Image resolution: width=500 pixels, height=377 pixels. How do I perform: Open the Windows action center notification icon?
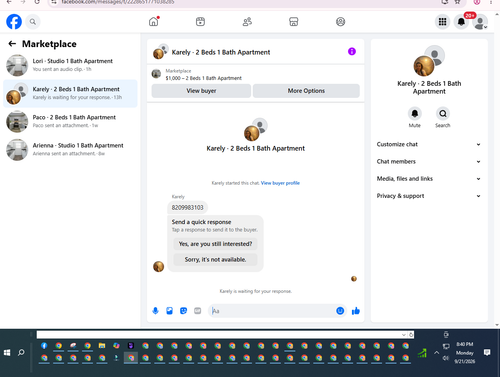487,352
